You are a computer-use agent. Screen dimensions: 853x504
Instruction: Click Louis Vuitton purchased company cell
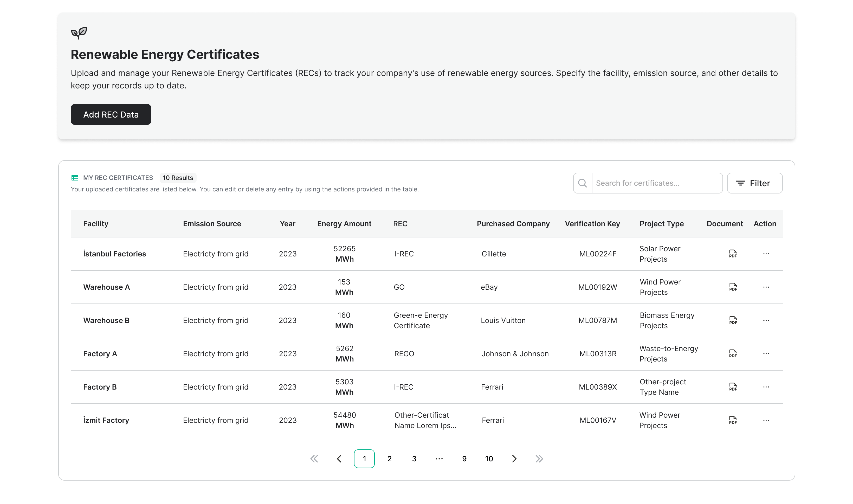tap(503, 320)
